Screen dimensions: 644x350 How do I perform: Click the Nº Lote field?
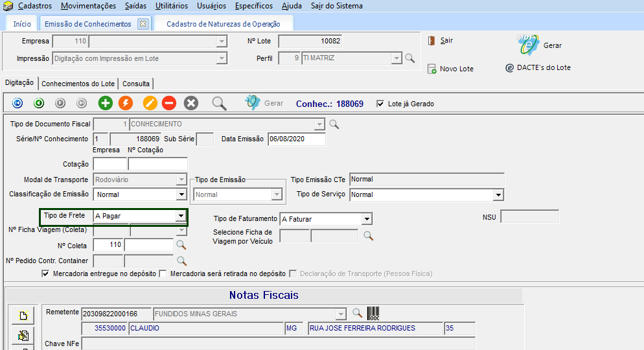310,41
